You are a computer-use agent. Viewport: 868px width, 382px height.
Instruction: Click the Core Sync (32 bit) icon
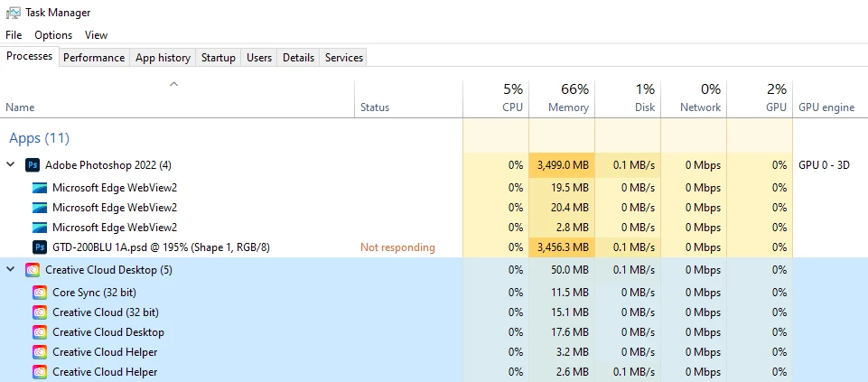[x=40, y=293]
